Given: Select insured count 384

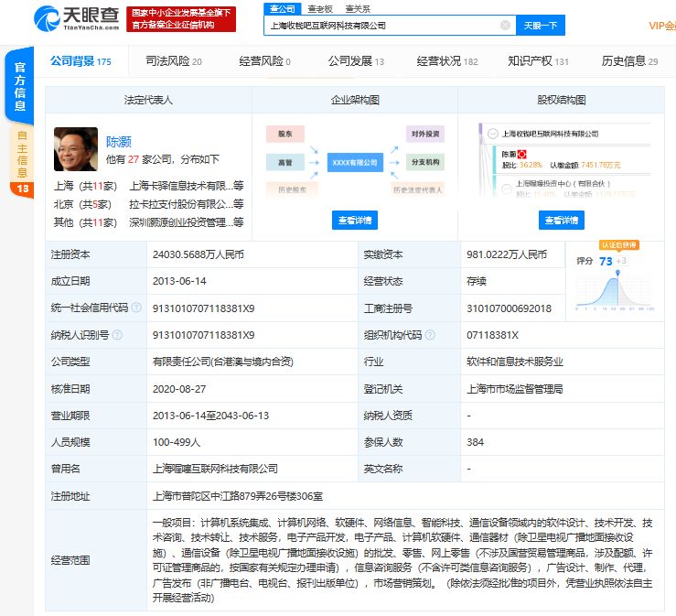Looking at the screenshot, I should pos(475,443).
